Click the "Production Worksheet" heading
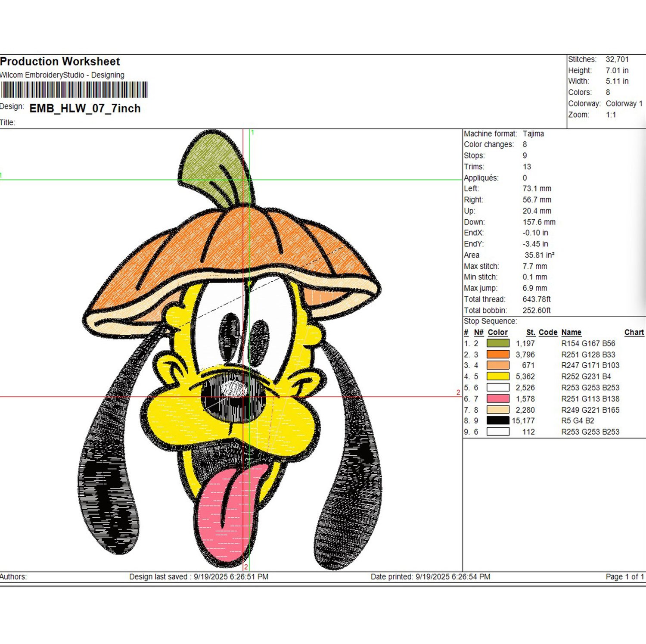The height and width of the screenshot is (644, 646). (x=60, y=62)
